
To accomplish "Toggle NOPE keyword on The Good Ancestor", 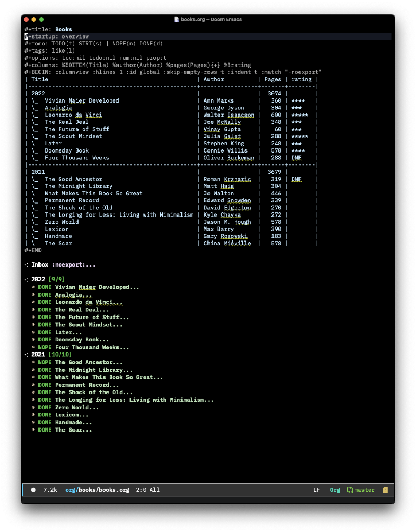I will click(x=45, y=362).
